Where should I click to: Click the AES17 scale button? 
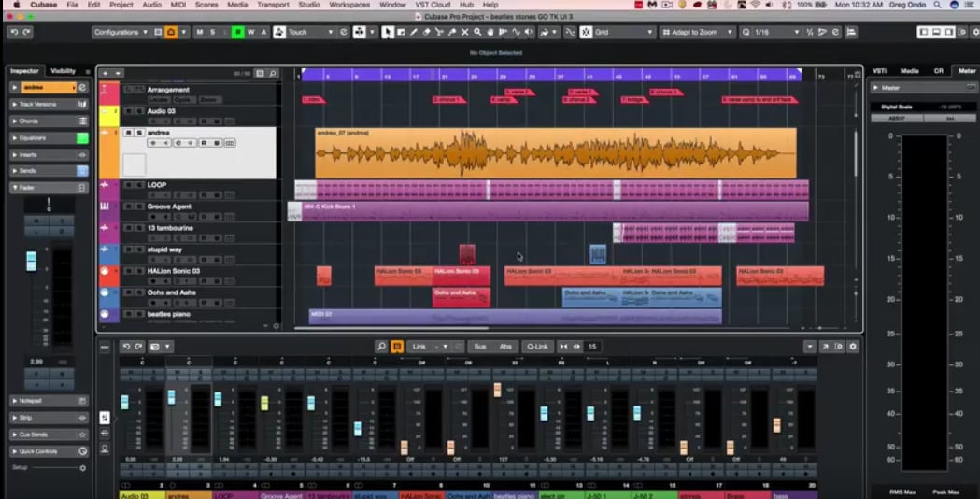click(x=897, y=118)
